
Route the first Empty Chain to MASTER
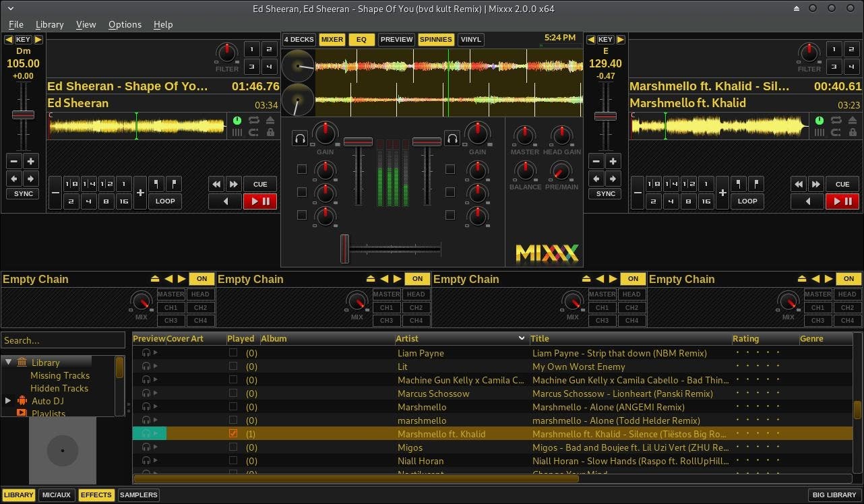point(171,294)
